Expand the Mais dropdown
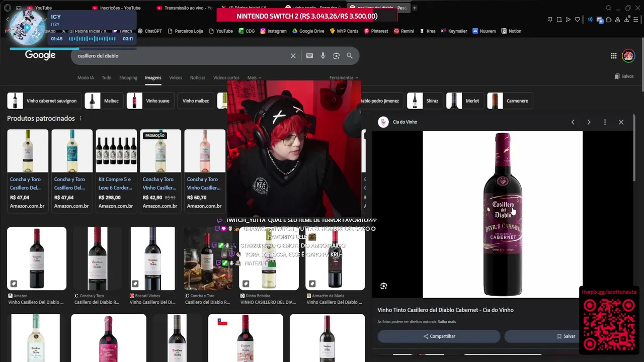Screen dimensions: 644x362 [x=254, y=78]
